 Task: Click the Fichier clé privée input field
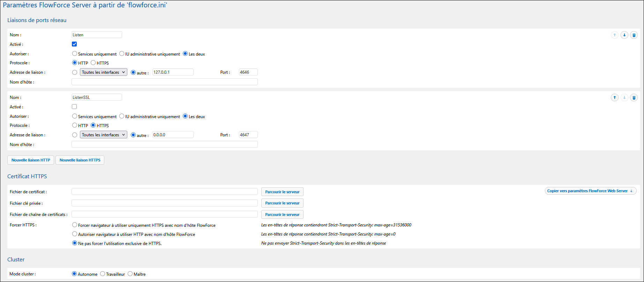point(164,203)
